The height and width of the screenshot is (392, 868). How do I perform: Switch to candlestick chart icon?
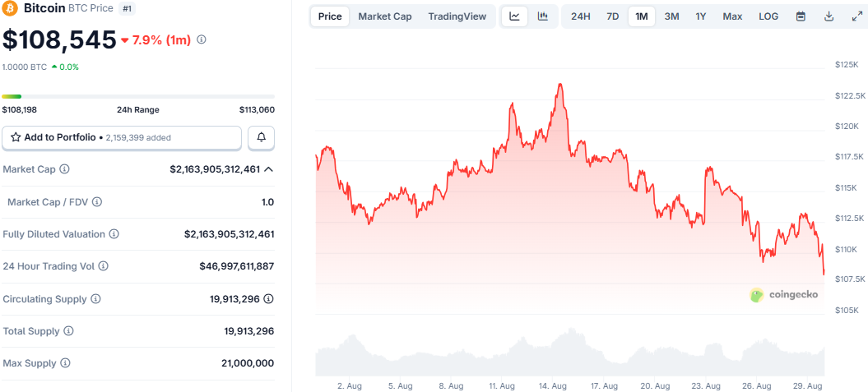click(x=542, y=16)
